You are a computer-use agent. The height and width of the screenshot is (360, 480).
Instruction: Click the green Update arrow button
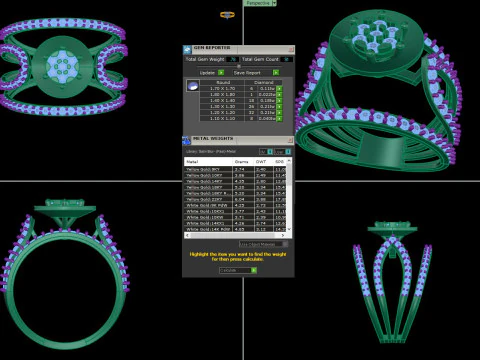221,72
